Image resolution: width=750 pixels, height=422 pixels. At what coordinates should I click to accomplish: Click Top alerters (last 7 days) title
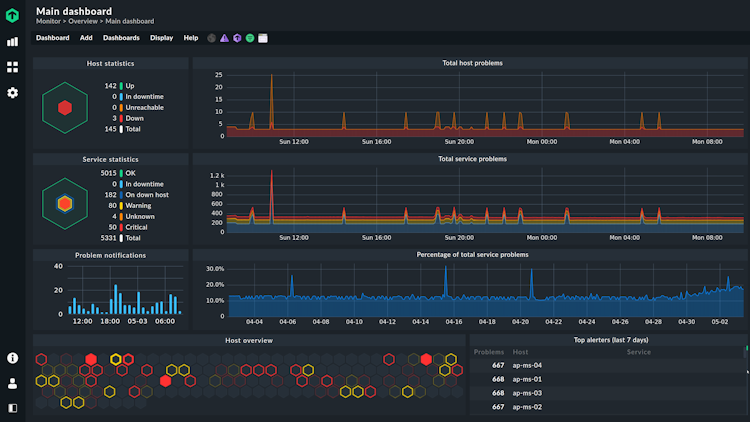pyautogui.click(x=611, y=340)
